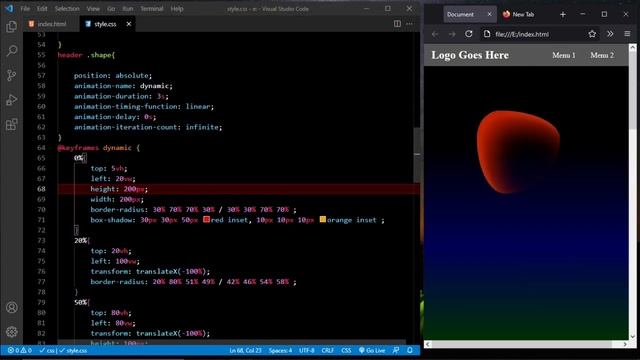Click the 0% keyframe selector text
This screenshot has width=640, height=360.
78,158
